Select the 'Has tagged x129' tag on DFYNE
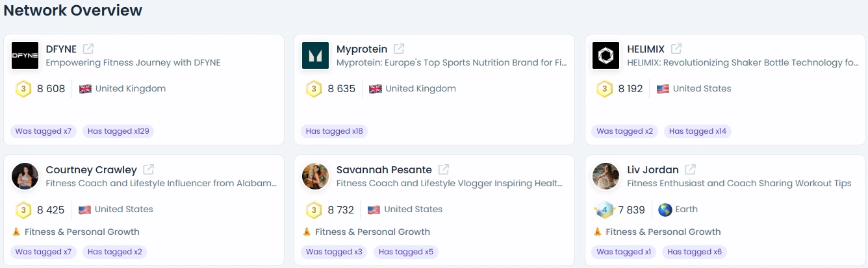This screenshot has height=268, width=868. tap(118, 131)
